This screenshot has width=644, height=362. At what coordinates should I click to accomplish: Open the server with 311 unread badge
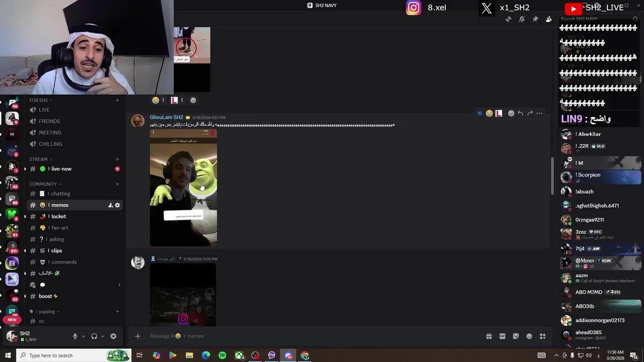pos(12,246)
